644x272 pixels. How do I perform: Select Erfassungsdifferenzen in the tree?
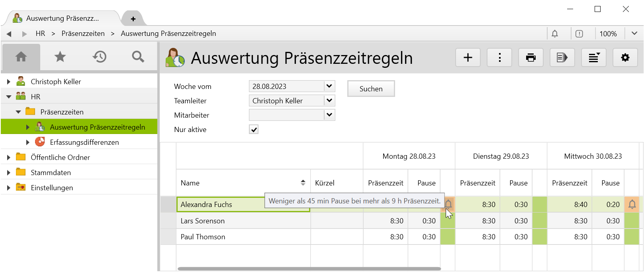pos(84,142)
